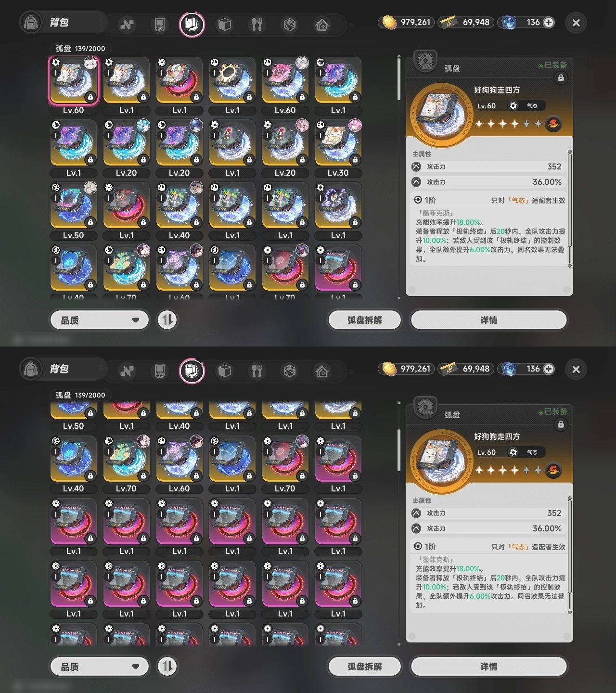Click the upper 弧盘拆解 button

tap(364, 320)
